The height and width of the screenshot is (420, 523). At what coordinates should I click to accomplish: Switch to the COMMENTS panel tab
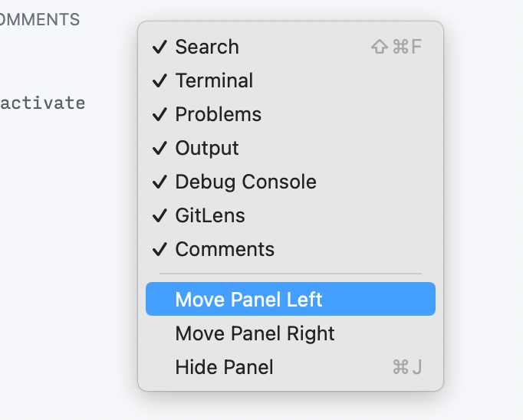click(40, 20)
